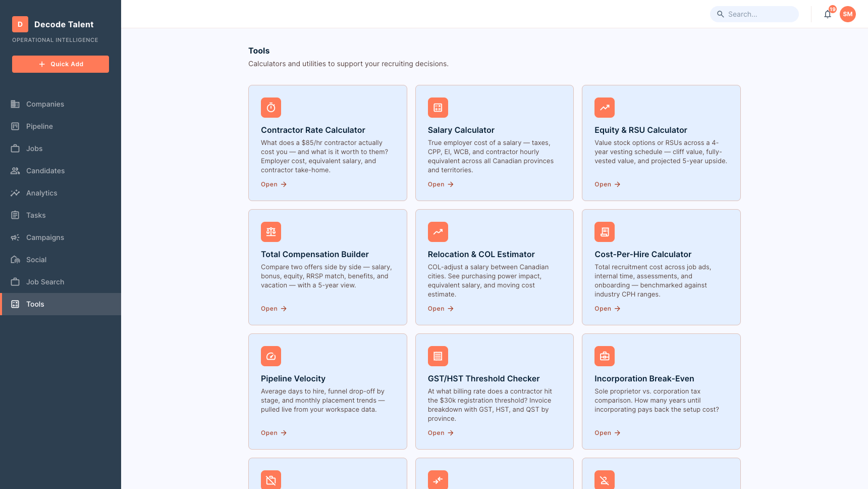Click the Cost-Per-Hire Calculator title
The height and width of the screenshot is (489, 868).
coord(643,254)
